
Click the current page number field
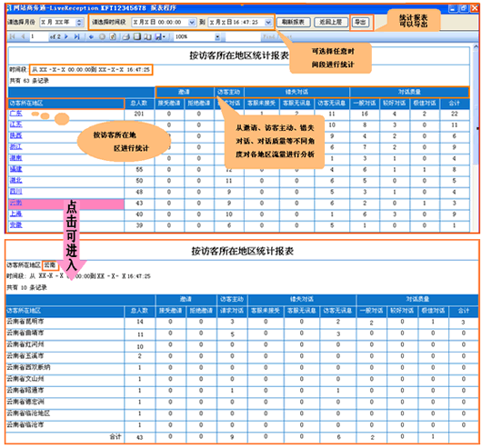[38, 37]
